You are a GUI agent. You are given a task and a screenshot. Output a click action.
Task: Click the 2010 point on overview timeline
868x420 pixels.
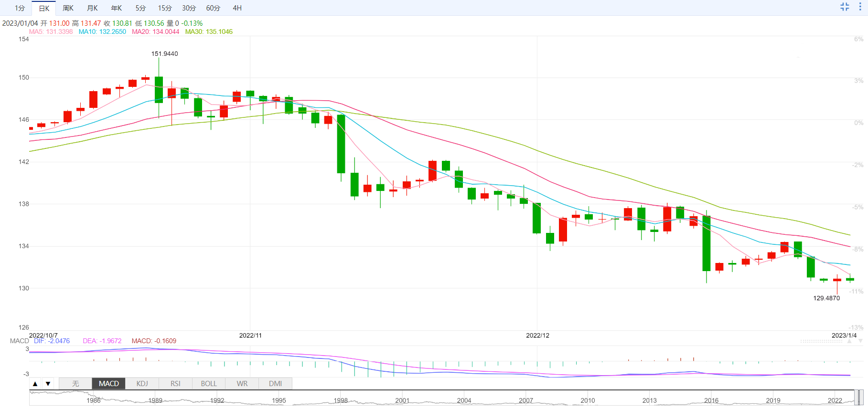588,400
